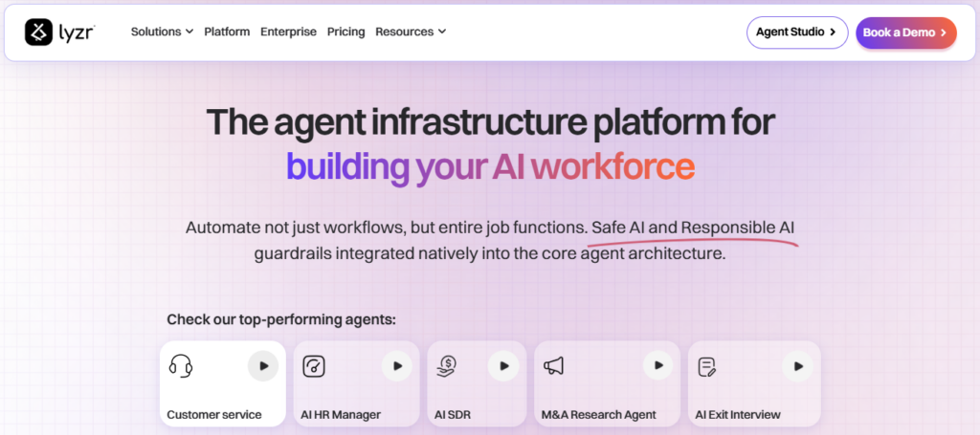Screen dimensions: 980x435
Task: Play the Customer service agent demo
Action: [263, 366]
